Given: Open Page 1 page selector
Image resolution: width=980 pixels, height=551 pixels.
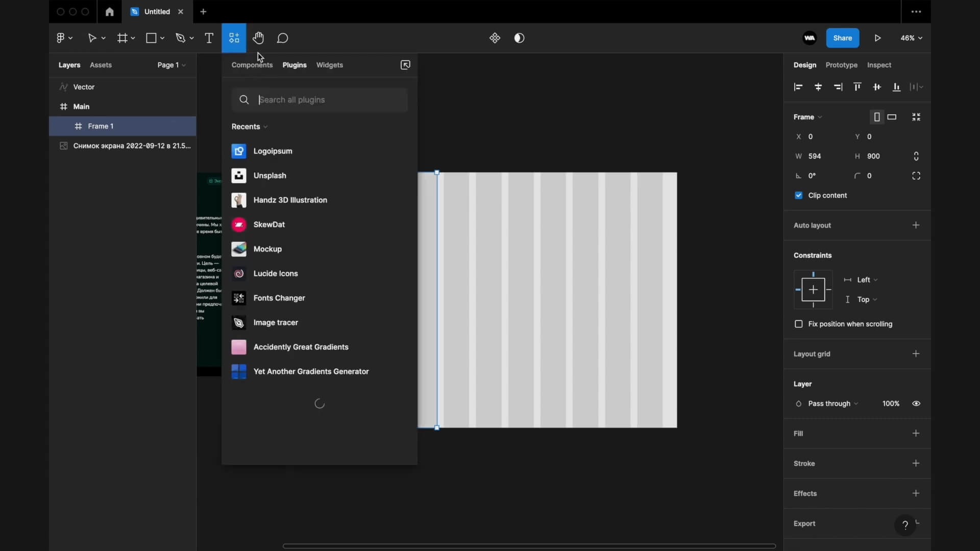Looking at the screenshot, I should click(171, 65).
